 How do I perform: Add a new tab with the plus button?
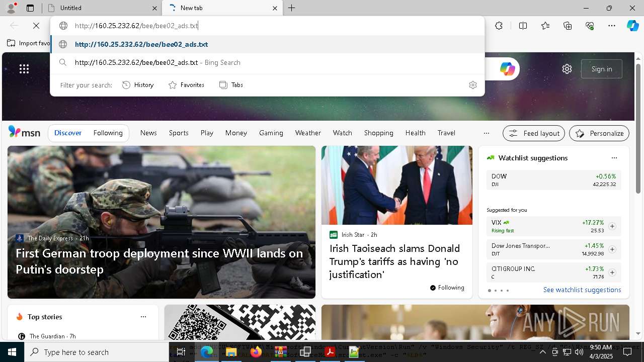(291, 8)
